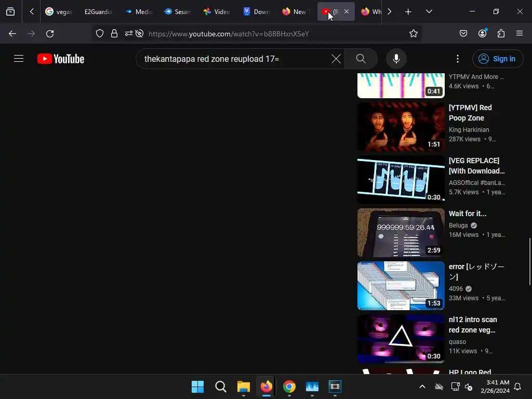Open the taskbar clock and date
The image size is (532, 399).
pyautogui.click(x=495, y=387)
